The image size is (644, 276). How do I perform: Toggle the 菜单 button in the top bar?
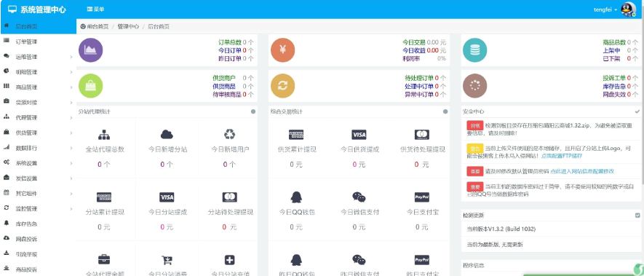(96, 9)
